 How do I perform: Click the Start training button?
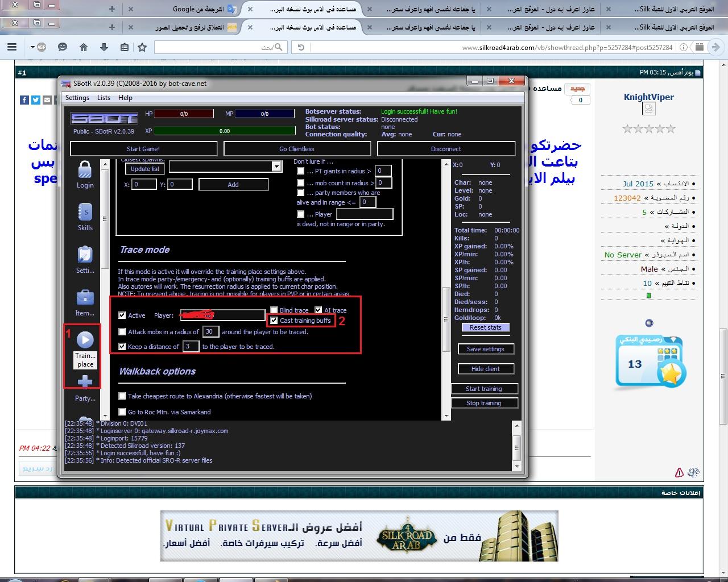click(x=484, y=389)
